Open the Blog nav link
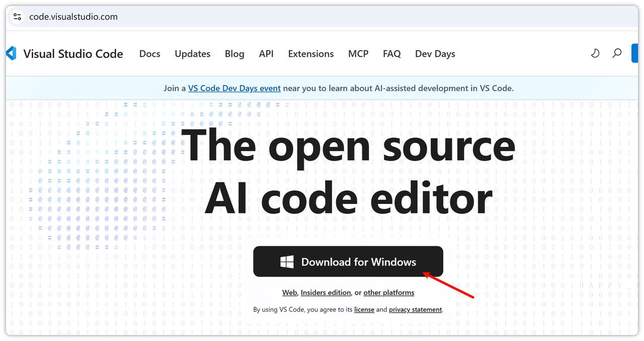 234,54
